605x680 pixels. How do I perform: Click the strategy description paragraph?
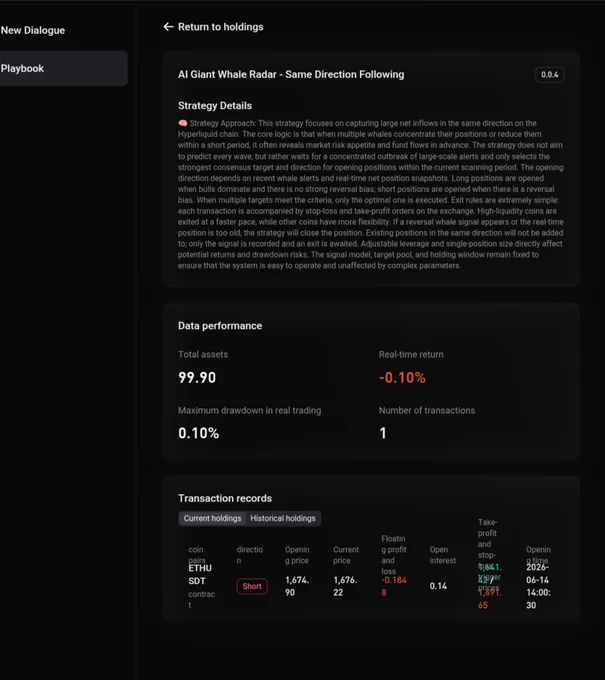(x=371, y=194)
